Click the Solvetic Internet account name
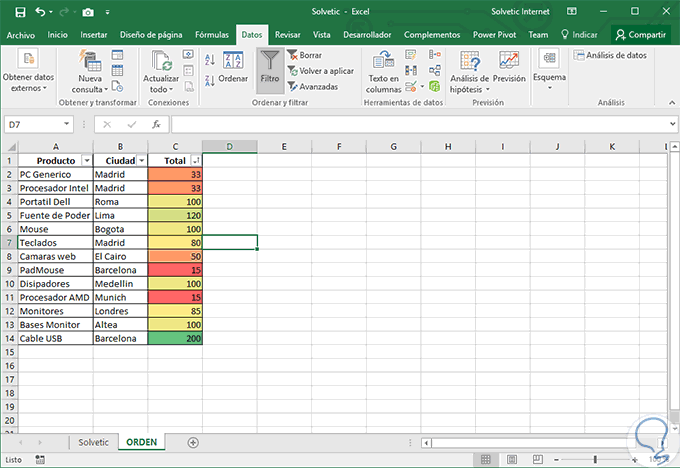Image resolution: width=680 pixels, height=468 pixels. click(520, 12)
